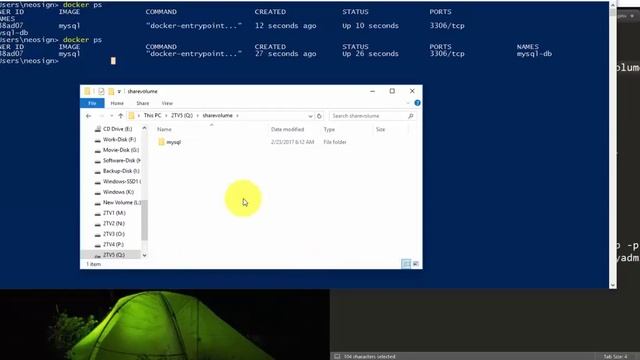Image resolution: width=640 pixels, height=360 pixels.
Task: Select 2TV3 (O:) drive
Action: click(114, 234)
